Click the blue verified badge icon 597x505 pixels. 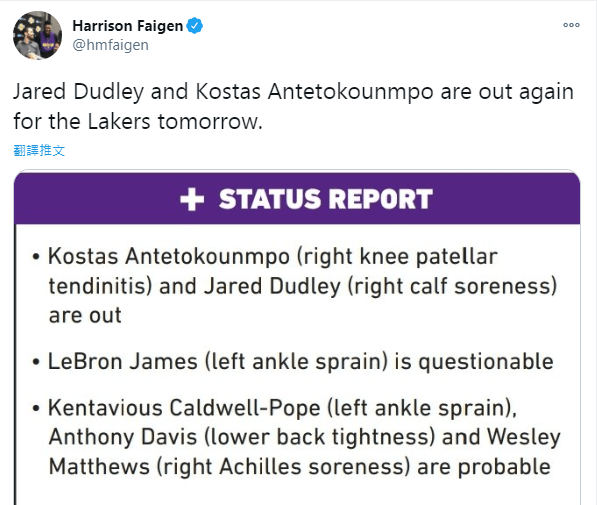tap(195, 26)
